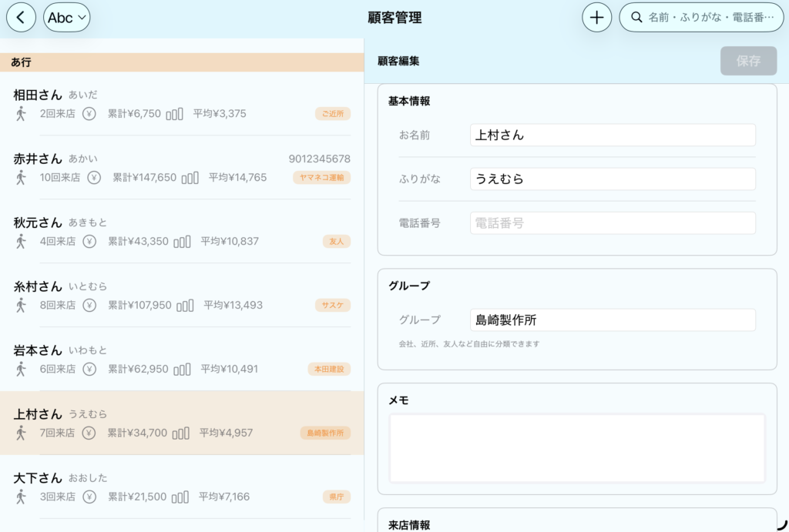
Task: Click the walking person icon for 相田さん
Action: tap(21, 114)
